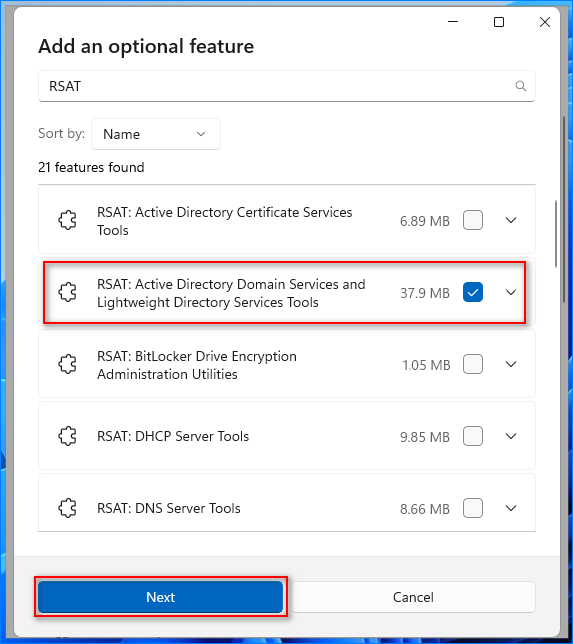This screenshot has height=644, width=573.
Task: Click puzzle icon for DNS Server Tools
Action: pyautogui.click(x=67, y=508)
